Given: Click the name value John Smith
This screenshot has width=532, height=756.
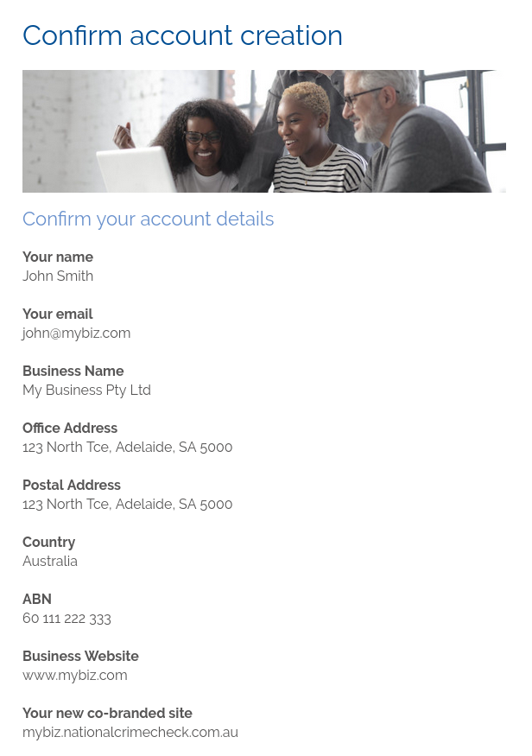Looking at the screenshot, I should click(x=58, y=276).
